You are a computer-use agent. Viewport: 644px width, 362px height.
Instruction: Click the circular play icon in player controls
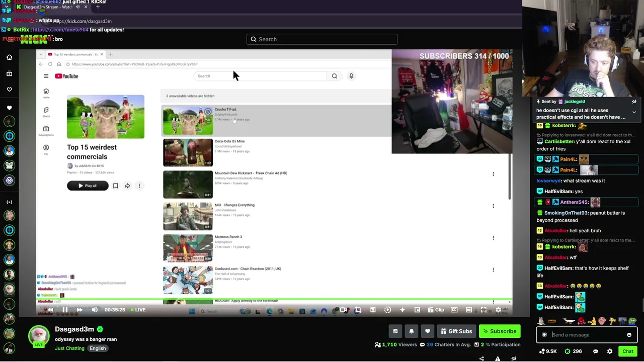coord(387,310)
